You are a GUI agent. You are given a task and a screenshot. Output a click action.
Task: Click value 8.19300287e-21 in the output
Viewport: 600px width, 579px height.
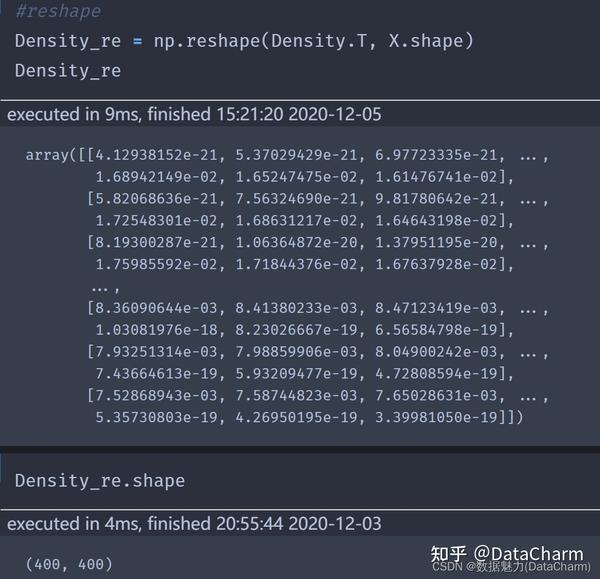coord(156,242)
